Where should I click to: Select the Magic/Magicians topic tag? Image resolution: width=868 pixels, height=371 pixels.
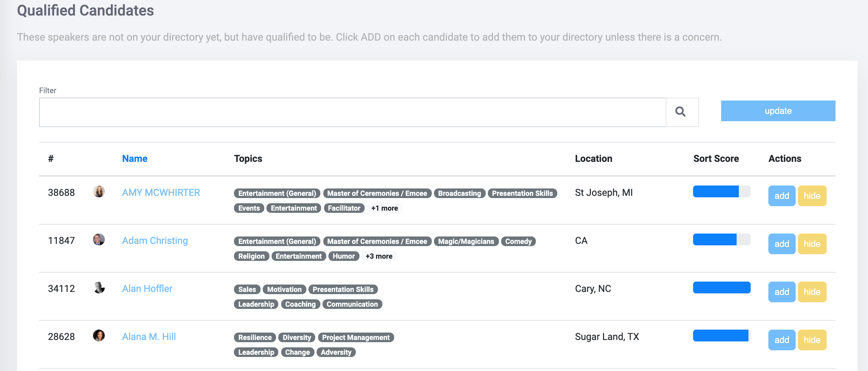point(466,241)
